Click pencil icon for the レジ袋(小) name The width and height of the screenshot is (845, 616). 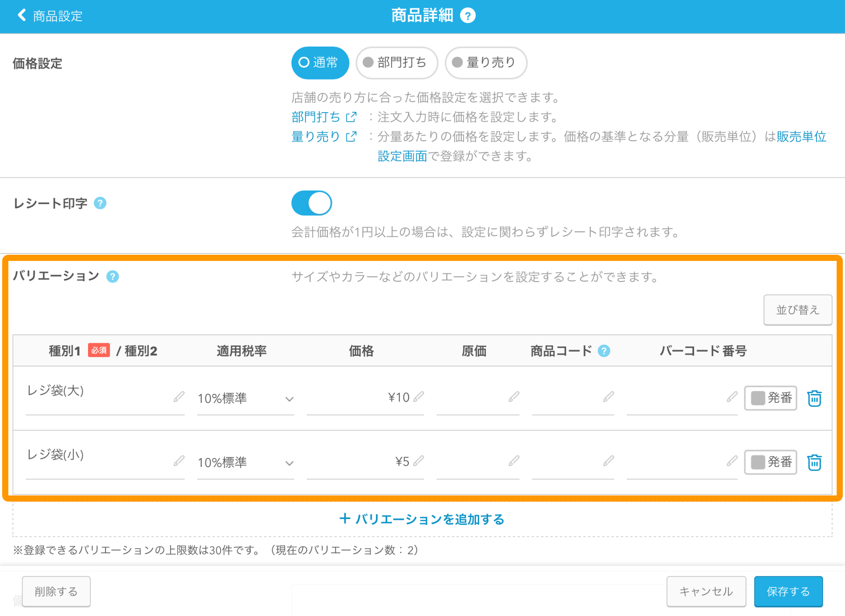pos(179,461)
